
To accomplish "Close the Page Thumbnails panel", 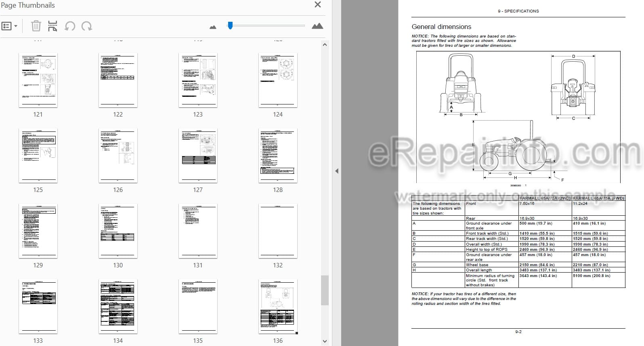I will pos(318,4).
